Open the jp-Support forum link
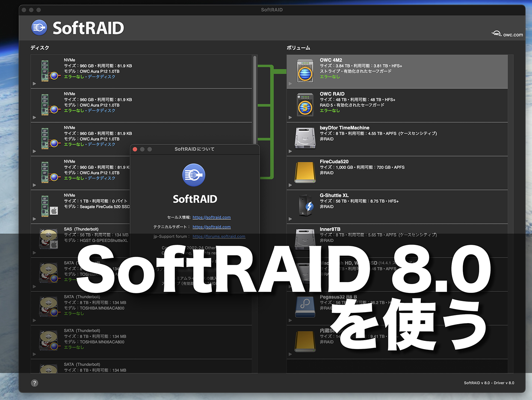This screenshot has height=400, width=532. pyautogui.click(x=219, y=236)
